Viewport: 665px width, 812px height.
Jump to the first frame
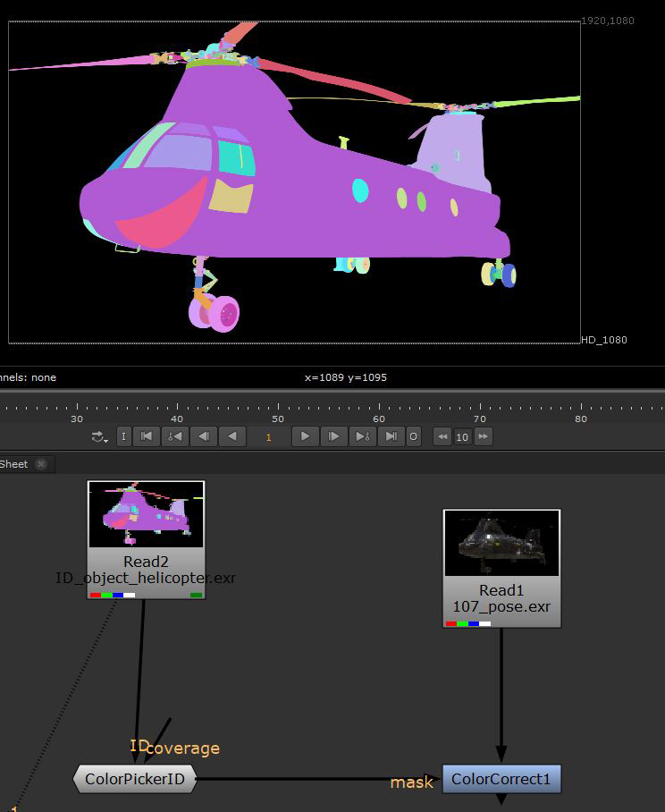(147, 436)
